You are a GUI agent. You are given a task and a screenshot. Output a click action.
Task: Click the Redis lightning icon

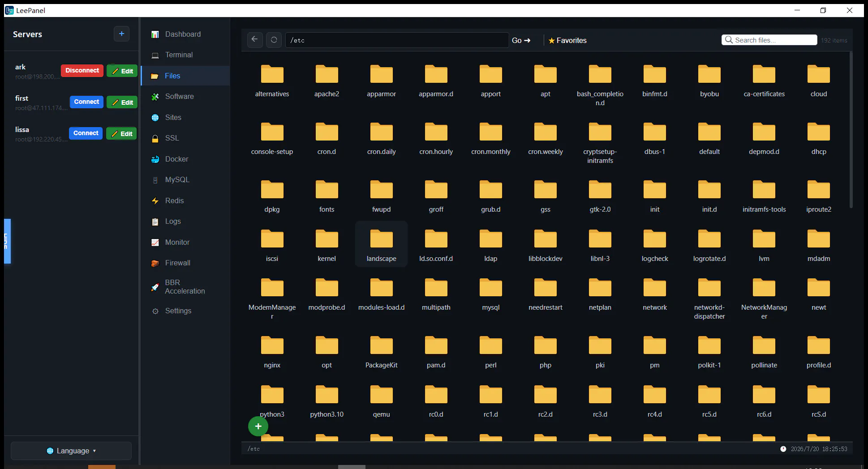155,201
